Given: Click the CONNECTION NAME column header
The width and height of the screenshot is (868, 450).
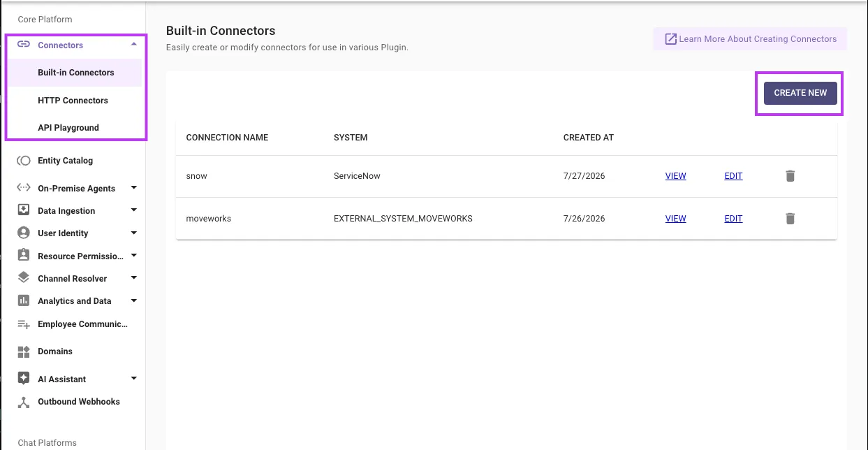Looking at the screenshot, I should (x=227, y=138).
